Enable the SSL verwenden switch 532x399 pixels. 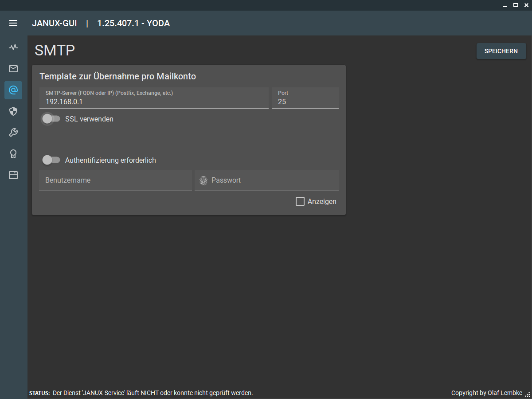[51, 119]
